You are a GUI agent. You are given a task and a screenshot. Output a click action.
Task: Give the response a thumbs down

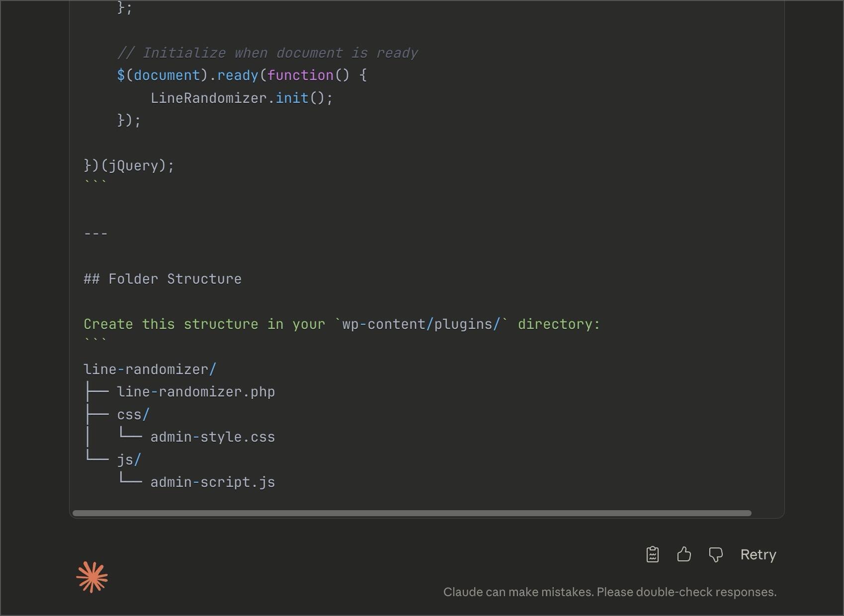coord(715,554)
